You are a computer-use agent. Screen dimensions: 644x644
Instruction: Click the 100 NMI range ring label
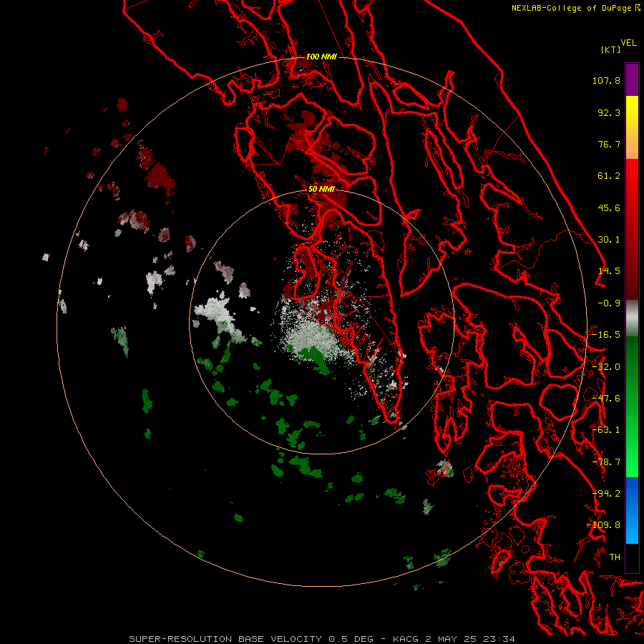pyautogui.click(x=321, y=57)
